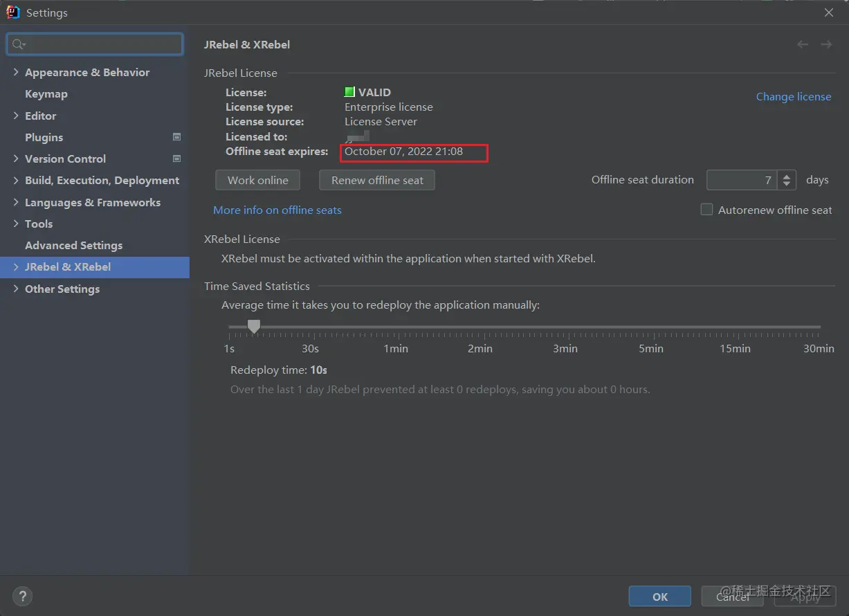Click the search magnifier icon in settings
Screen dimensions: 849x616
17,44
